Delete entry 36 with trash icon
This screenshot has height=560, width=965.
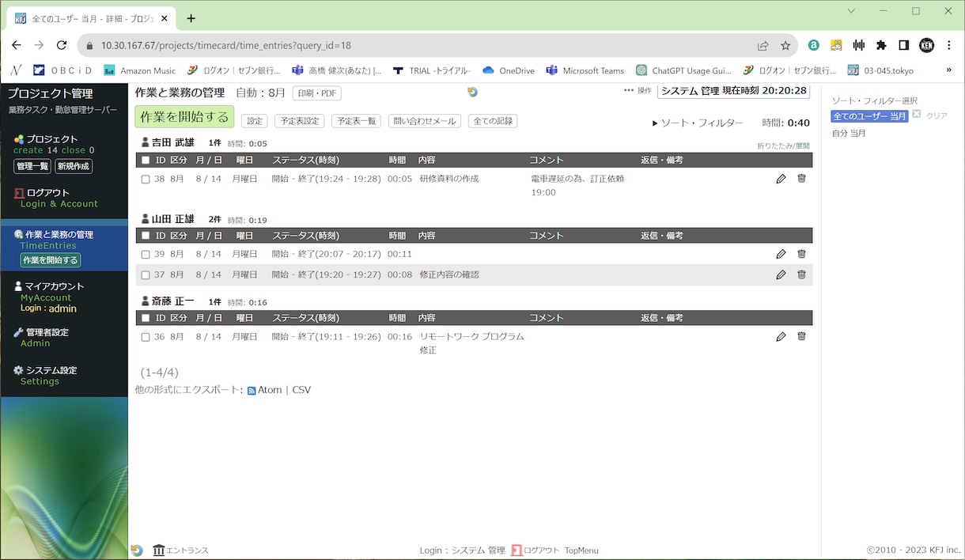[x=801, y=336]
